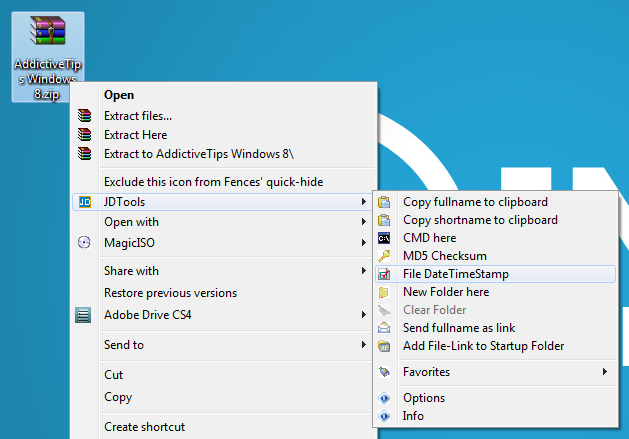Expand the Favorites submenu arrow
This screenshot has height=439, width=629.
click(x=605, y=372)
